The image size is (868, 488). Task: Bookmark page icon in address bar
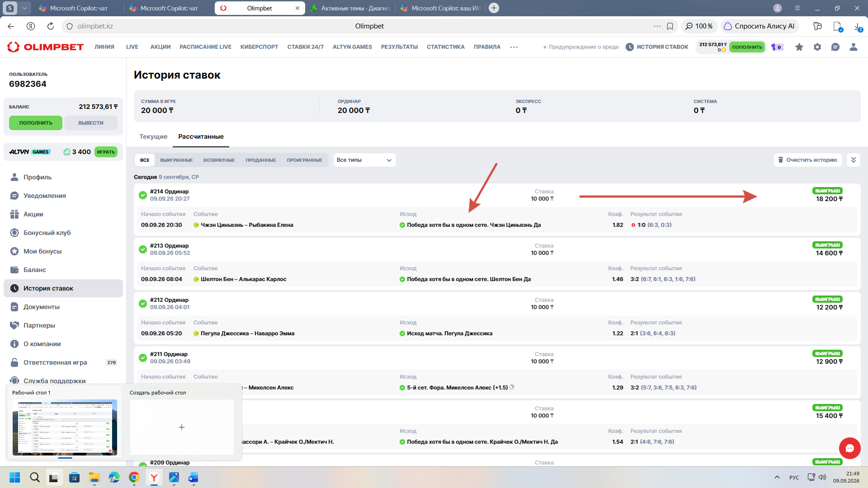click(670, 26)
